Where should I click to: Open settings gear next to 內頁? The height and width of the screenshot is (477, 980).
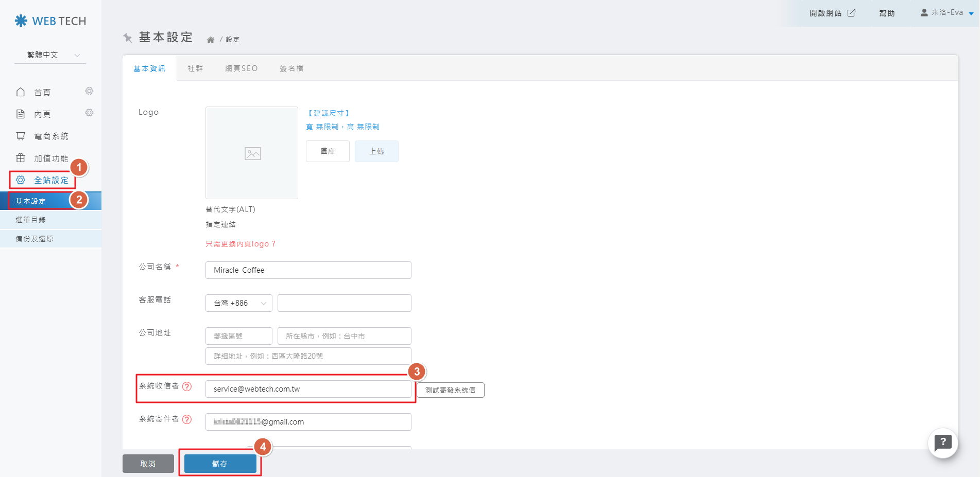89,113
